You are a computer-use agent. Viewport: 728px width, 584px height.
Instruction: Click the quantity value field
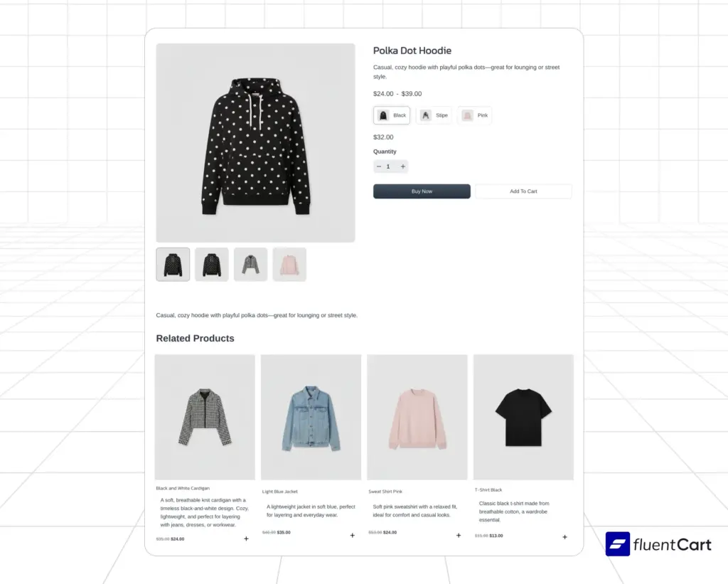[389, 166]
